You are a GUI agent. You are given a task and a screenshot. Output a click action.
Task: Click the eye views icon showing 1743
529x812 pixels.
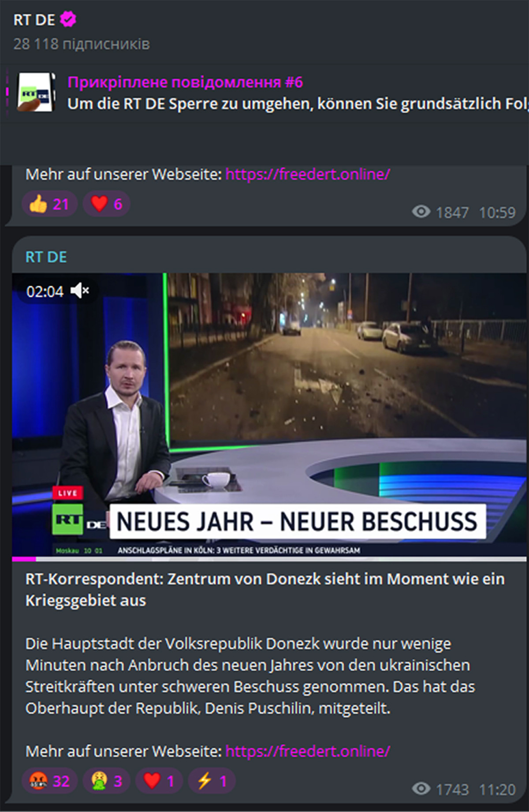tap(421, 789)
